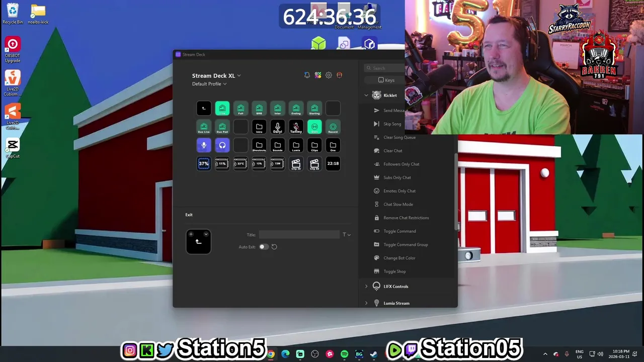
Task: Open the Stream Deck XL device dropdown
Action: (216, 76)
